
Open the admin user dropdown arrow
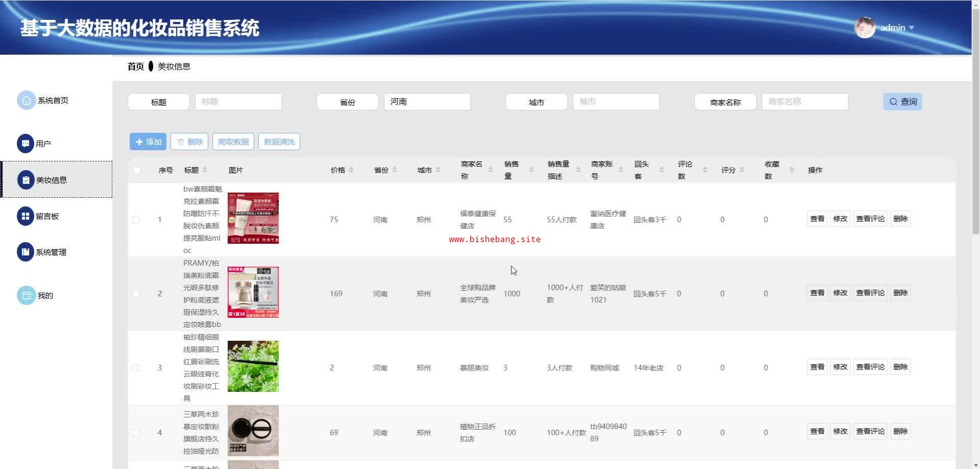[912, 28]
